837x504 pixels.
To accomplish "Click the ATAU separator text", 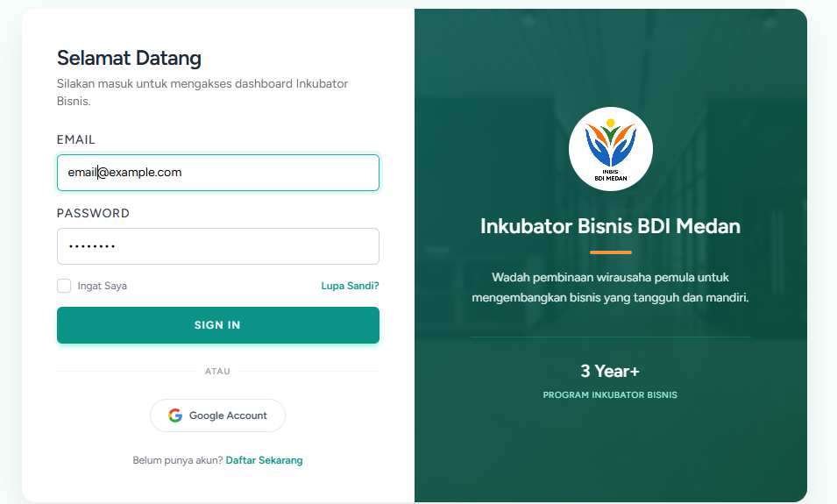I will point(217,371).
